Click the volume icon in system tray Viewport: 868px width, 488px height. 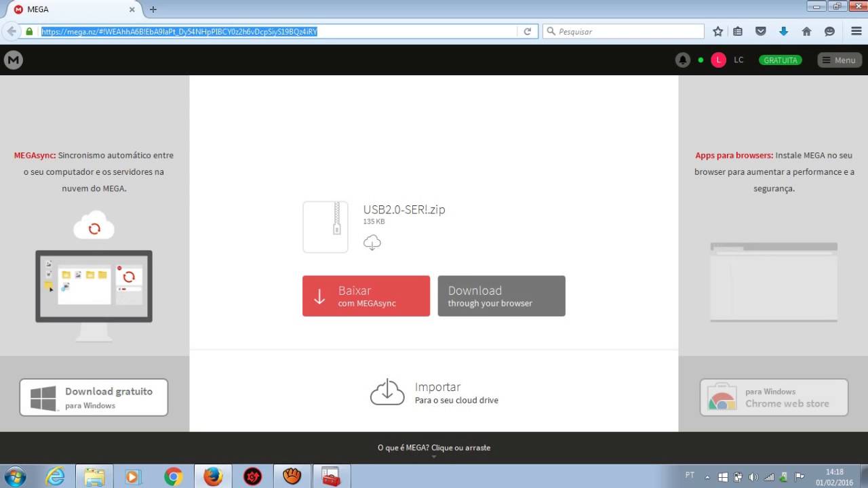coord(753,476)
